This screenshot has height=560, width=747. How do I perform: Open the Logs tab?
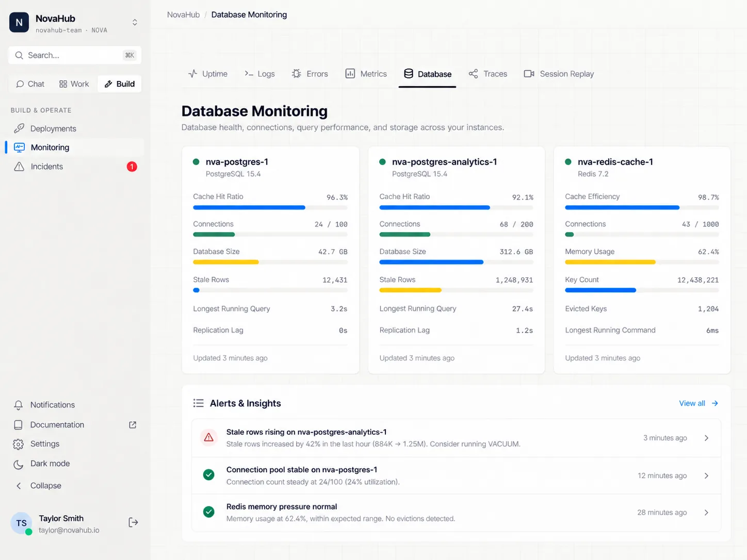tap(259, 74)
